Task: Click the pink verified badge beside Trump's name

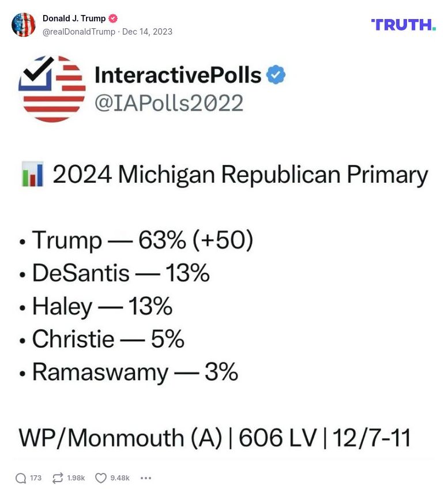Action: pos(113,18)
